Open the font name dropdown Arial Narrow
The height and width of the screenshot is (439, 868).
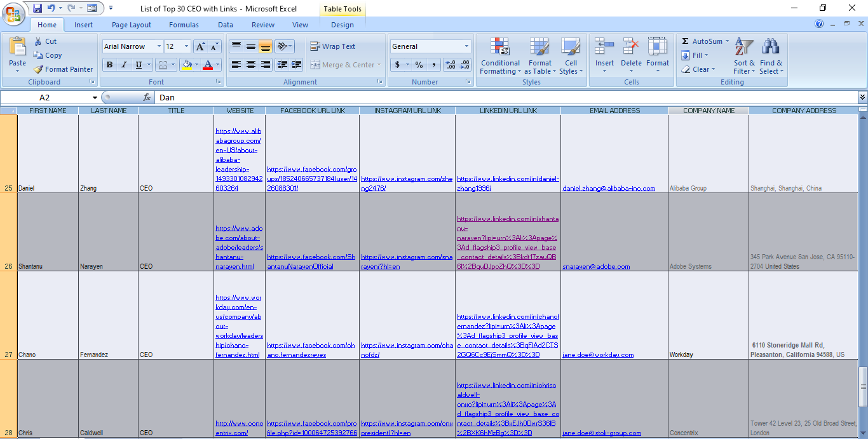click(158, 46)
